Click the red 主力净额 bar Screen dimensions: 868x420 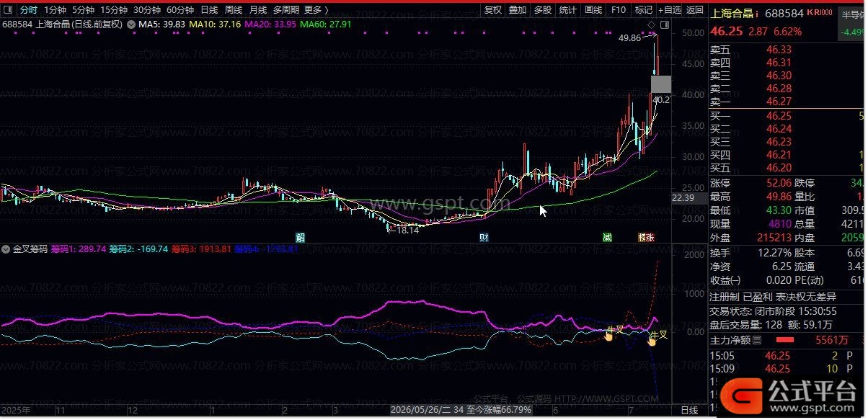(x=784, y=340)
